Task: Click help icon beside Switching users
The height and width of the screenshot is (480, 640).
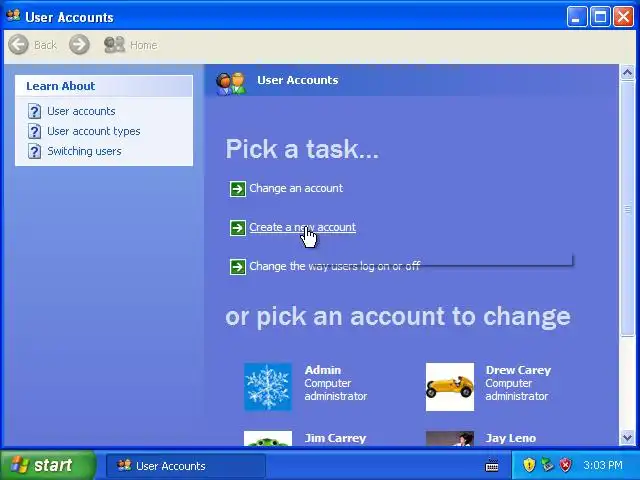Action: [34, 151]
